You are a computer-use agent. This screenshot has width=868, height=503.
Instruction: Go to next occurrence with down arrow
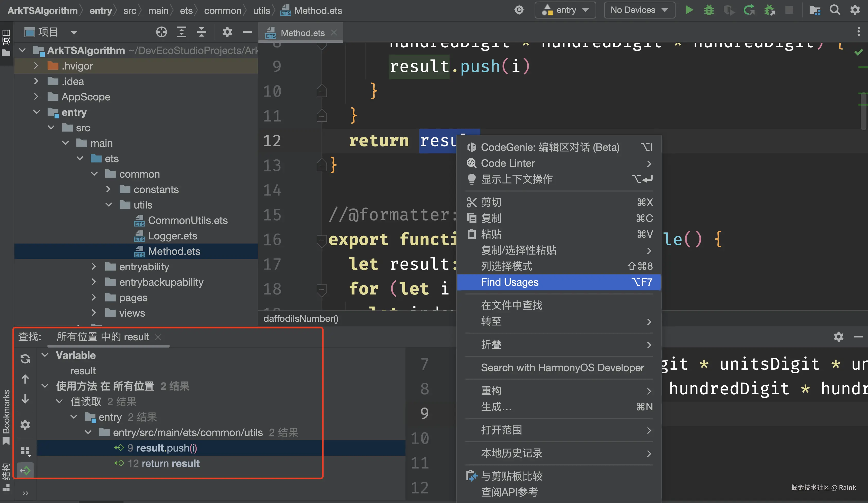25,399
